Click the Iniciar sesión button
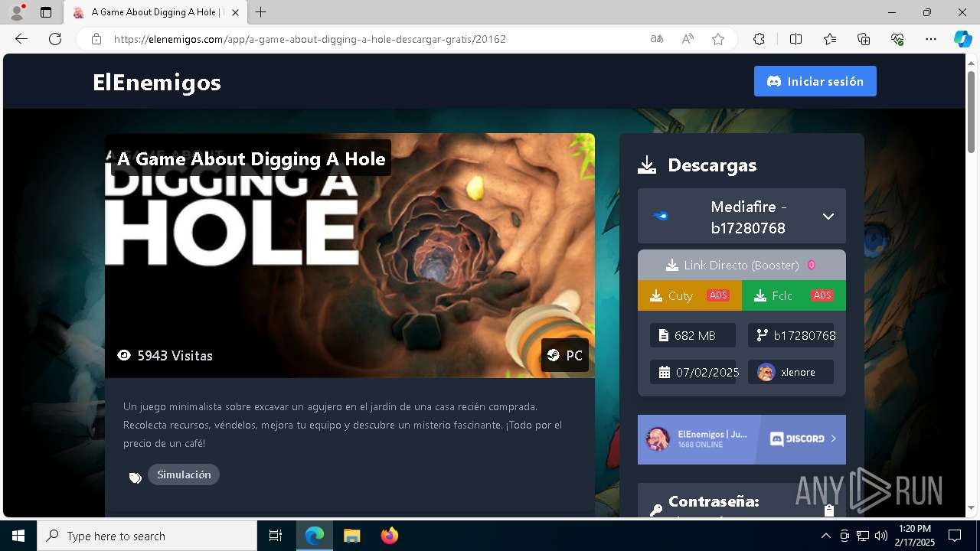The width and height of the screenshot is (980, 551). tap(815, 81)
